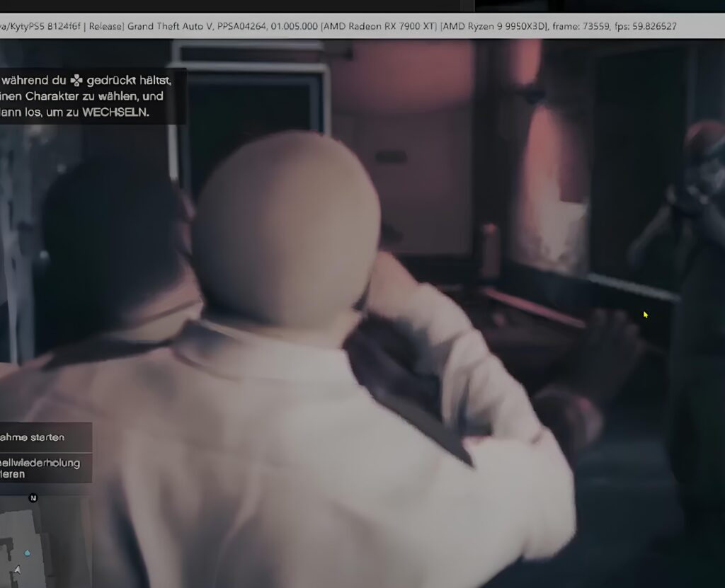Click the d-pad icon in the hint text

(x=76, y=81)
